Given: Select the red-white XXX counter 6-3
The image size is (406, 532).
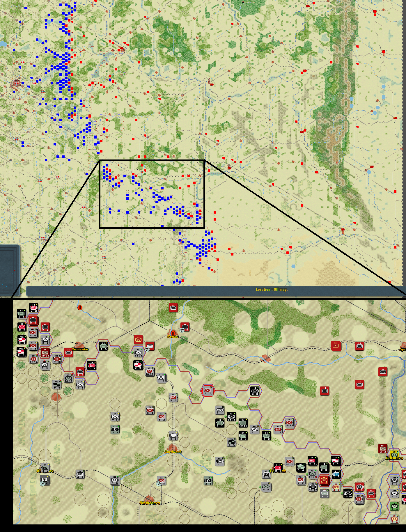Looking at the screenshot, I should pos(22,339).
